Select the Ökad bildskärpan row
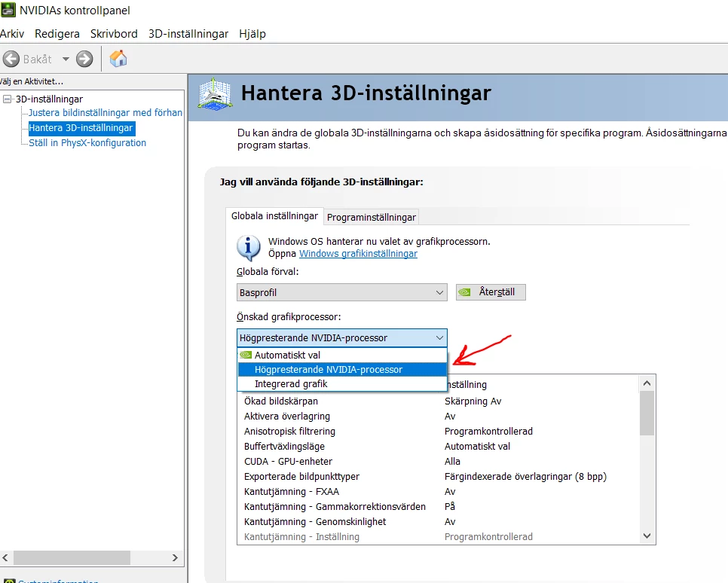Image resolution: width=728 pixels, height=583 pixels. (439, 401)
